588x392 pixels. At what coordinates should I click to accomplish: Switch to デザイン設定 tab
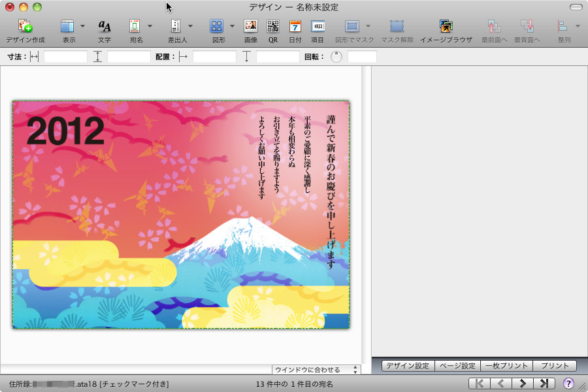[408, 366]
